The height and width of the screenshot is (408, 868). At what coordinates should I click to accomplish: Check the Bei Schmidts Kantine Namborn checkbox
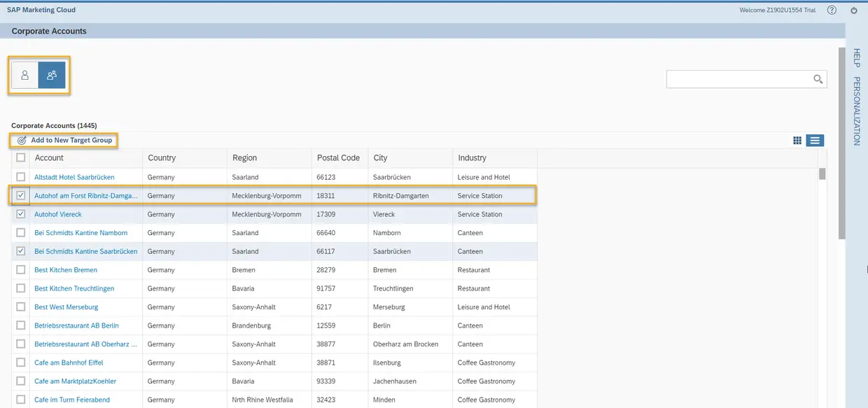click(21, 232)
